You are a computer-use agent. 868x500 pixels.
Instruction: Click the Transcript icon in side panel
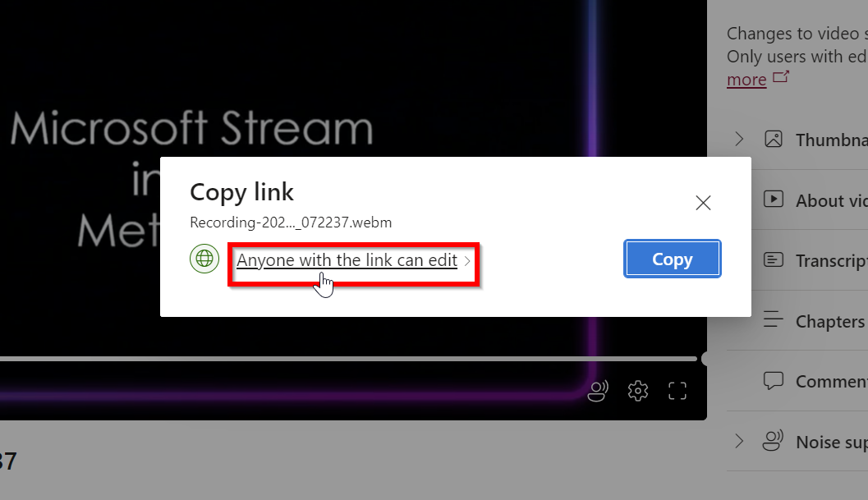[x=774, y=259]
